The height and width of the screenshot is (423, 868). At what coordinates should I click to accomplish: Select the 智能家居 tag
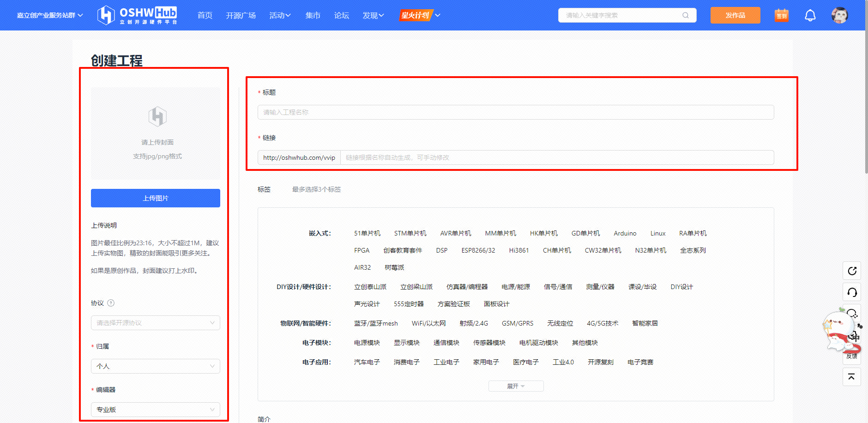(645, 323)
